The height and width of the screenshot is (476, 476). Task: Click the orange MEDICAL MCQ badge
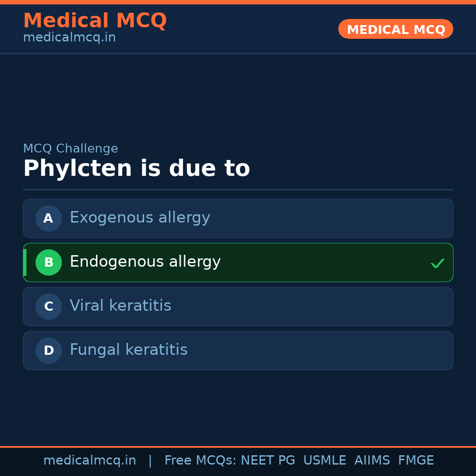pos(395,29)
